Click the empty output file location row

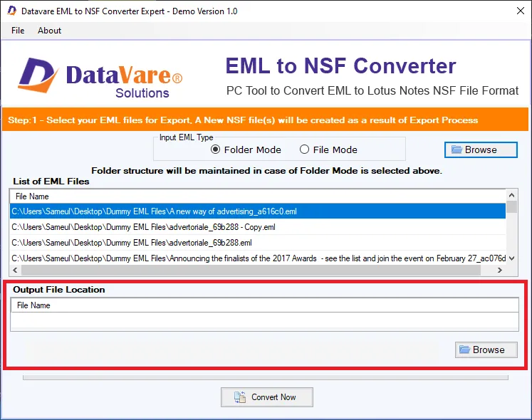click(x=264, y=321)
